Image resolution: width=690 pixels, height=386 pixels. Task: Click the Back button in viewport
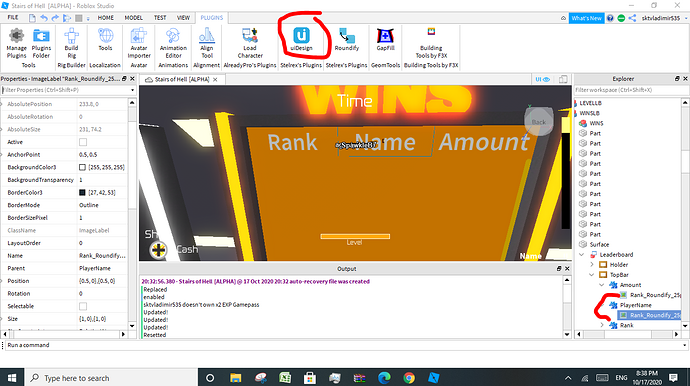click(x=539, y=121)
